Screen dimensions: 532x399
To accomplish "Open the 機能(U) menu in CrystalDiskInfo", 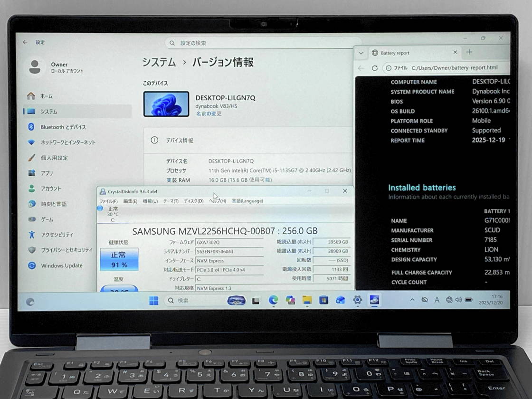I will click(150, 201).
